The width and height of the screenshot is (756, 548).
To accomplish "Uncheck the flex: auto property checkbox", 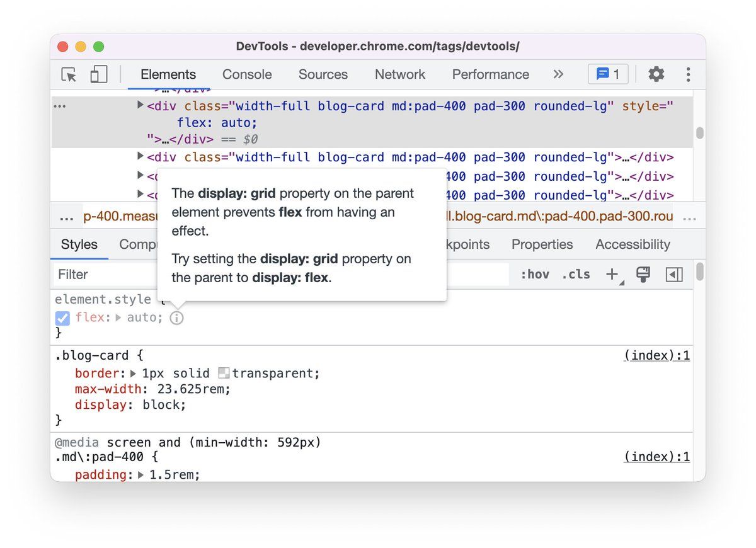I will tap(62, 318).
